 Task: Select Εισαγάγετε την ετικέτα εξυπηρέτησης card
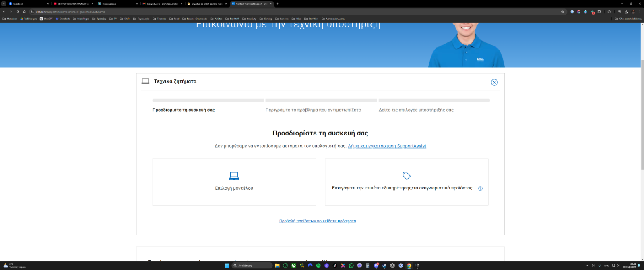pos(407,182)
